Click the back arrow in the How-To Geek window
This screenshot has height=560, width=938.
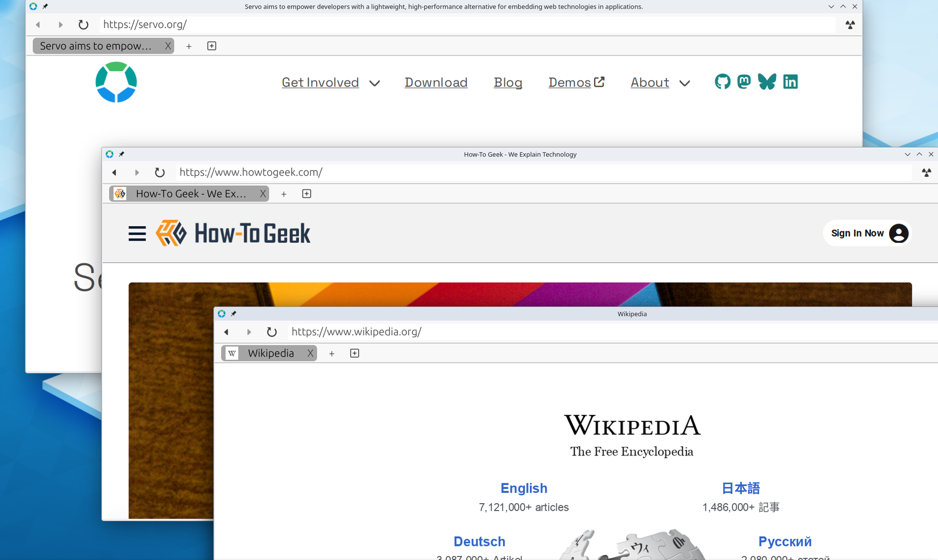[114, 172]
